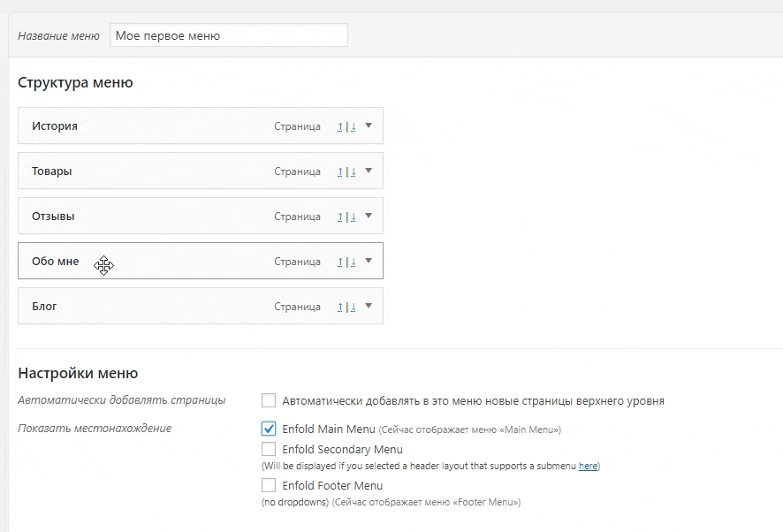
Task: Expand the История menu item settings
Action: (369, 125)
